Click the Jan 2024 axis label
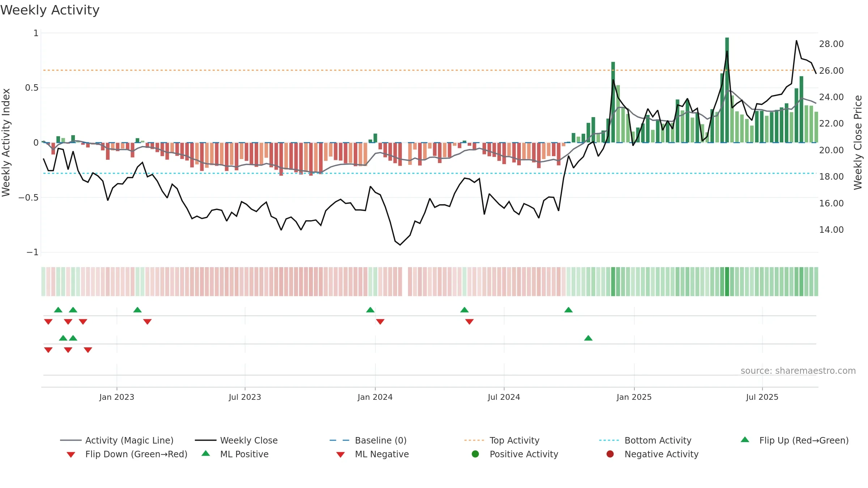This screenshot has width=868, height=488. [375, 397]
